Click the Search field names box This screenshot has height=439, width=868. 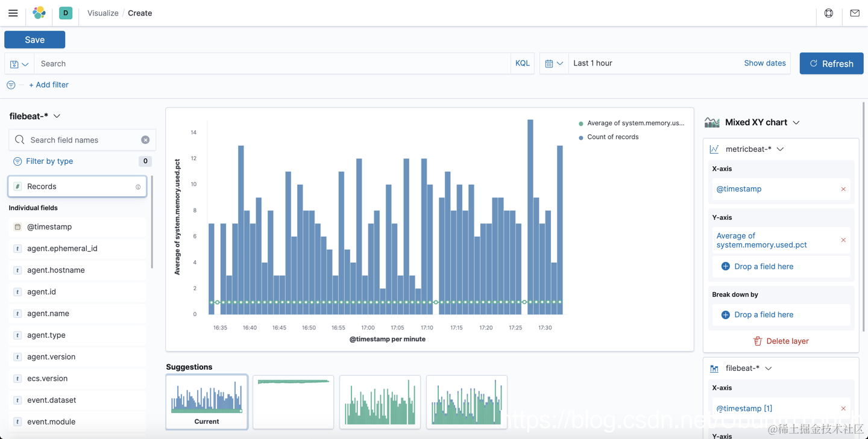point(83,140)
